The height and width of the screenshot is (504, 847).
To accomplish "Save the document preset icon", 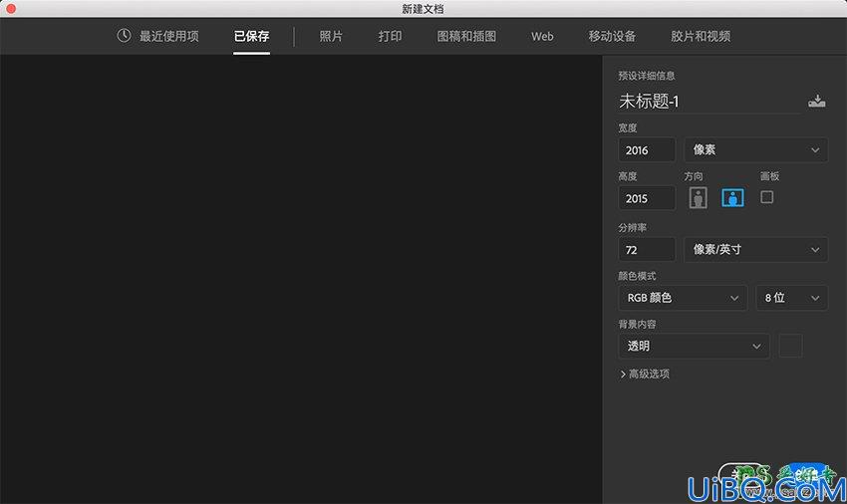I will [x=817, y=101].
